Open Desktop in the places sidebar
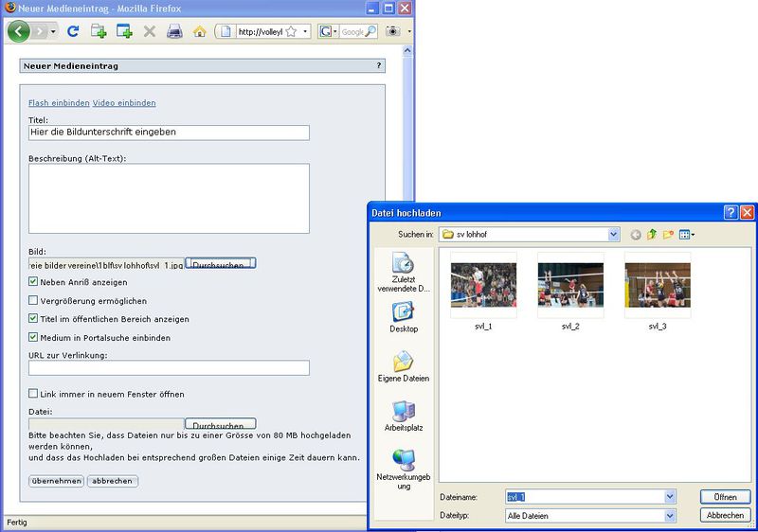 (404, 317)
